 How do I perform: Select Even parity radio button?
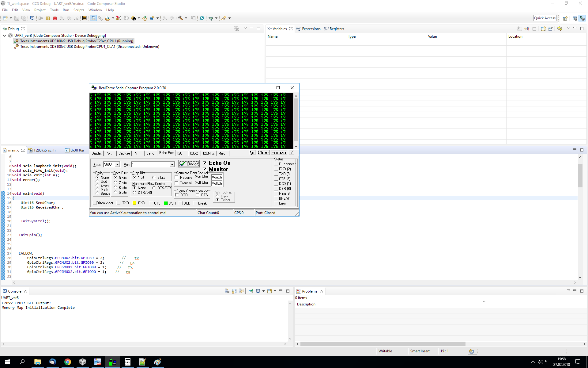coord(97,185)
